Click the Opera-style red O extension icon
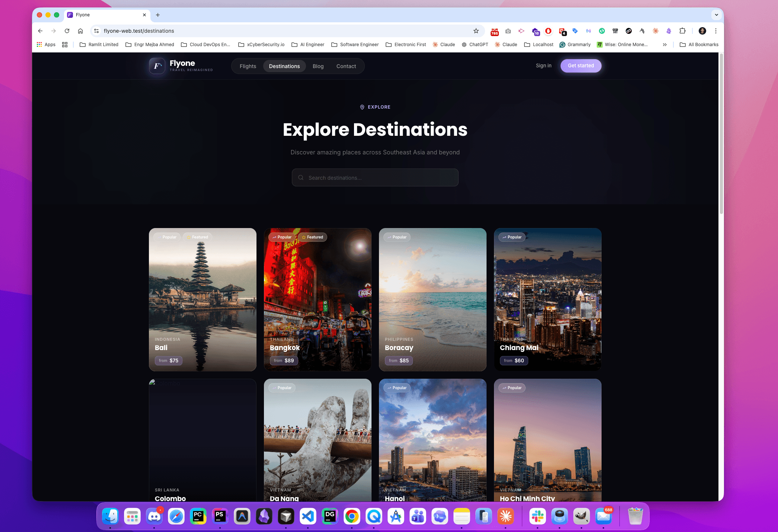Image resolution: width=778 pixels, height=532 pixels. (548, 31)
